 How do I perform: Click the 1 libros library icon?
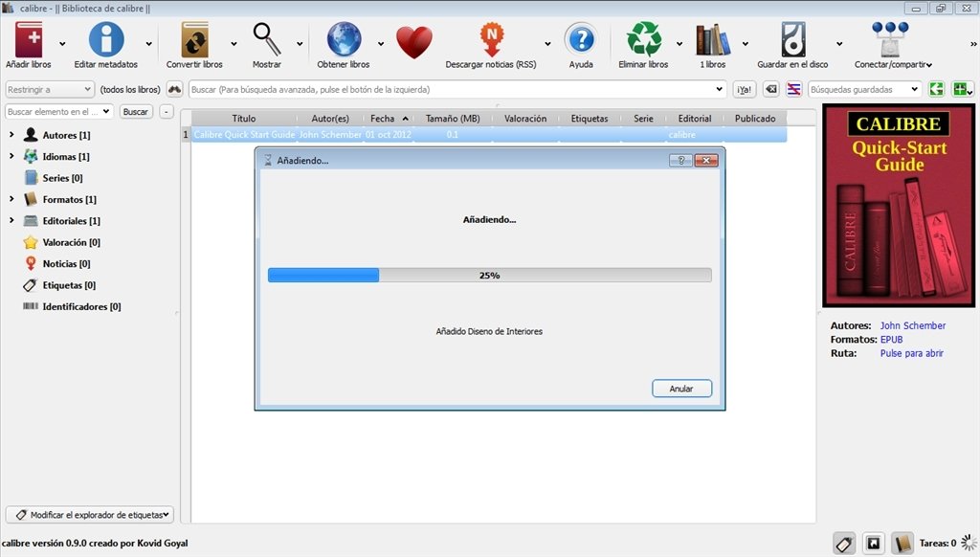click(x=712, y=39)
